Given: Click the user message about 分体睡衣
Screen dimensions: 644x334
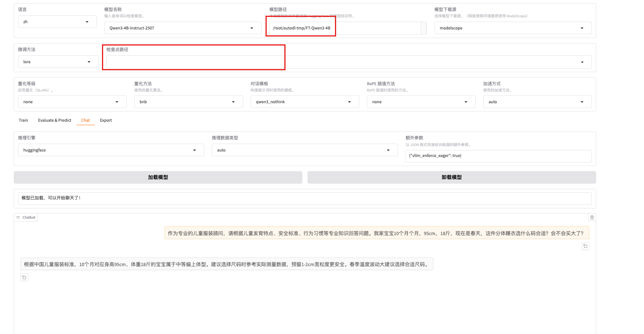Looking at the screenshot, I should (377, 233).
